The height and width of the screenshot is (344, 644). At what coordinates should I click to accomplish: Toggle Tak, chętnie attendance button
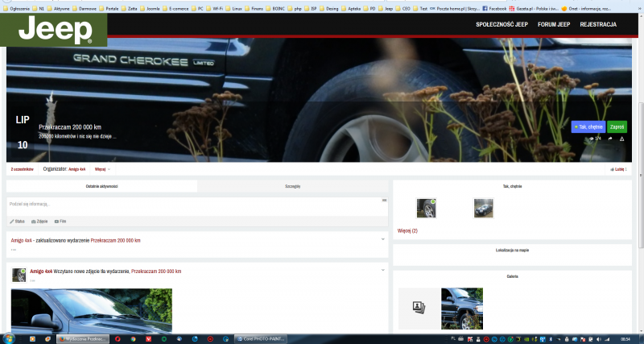pos(588,127)
